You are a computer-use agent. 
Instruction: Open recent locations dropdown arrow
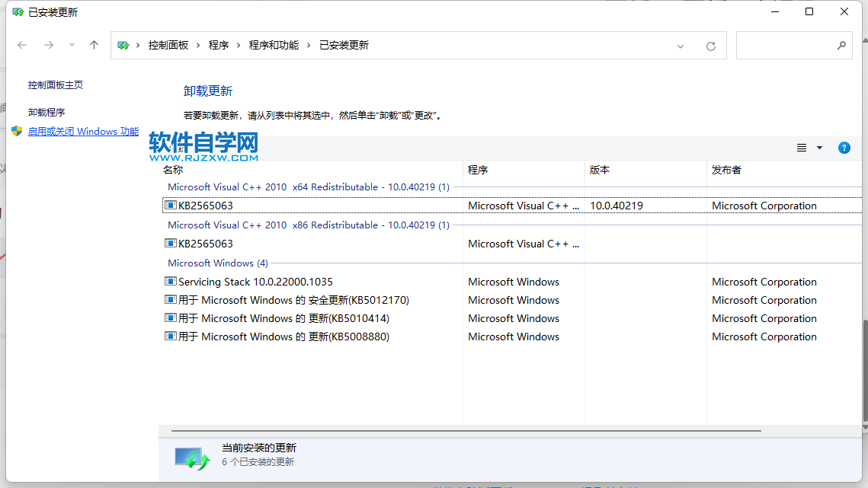click(72, 45)
